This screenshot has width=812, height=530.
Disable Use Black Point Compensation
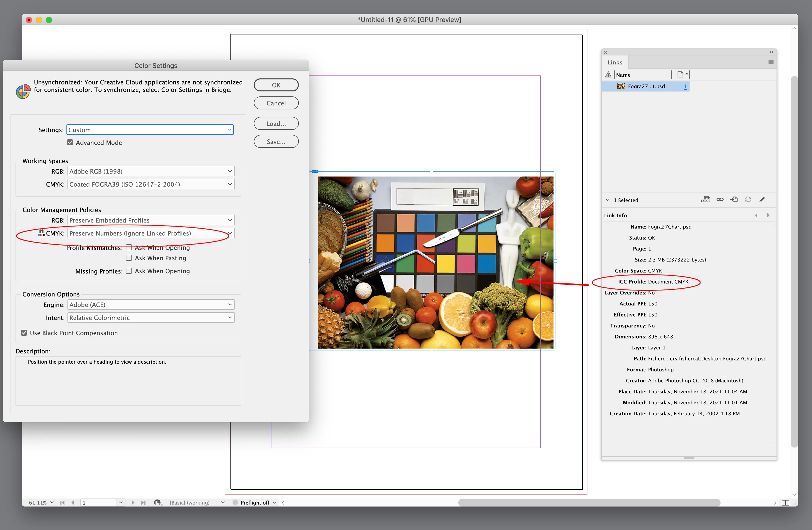[24, 333]
